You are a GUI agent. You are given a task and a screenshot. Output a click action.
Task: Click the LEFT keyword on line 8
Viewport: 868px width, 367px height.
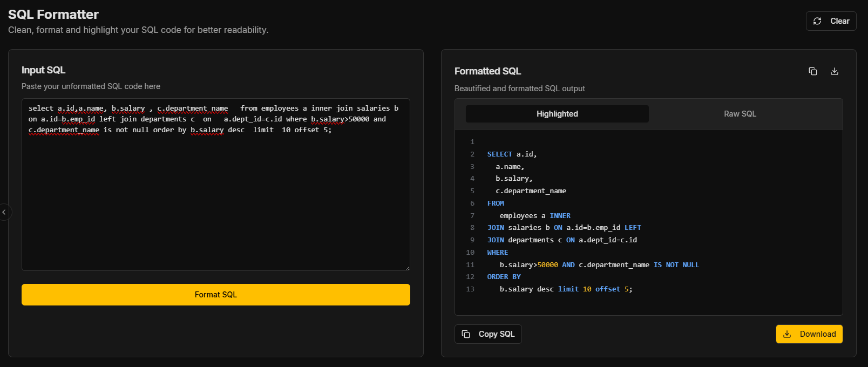633,228
